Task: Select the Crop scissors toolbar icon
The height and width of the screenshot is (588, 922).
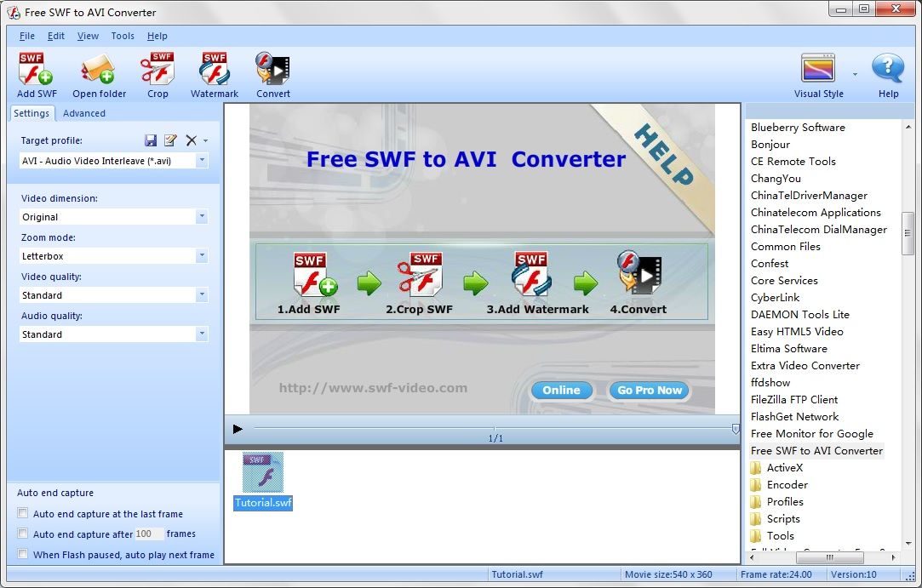Action: pyautogui.click(x=157, y=70)
